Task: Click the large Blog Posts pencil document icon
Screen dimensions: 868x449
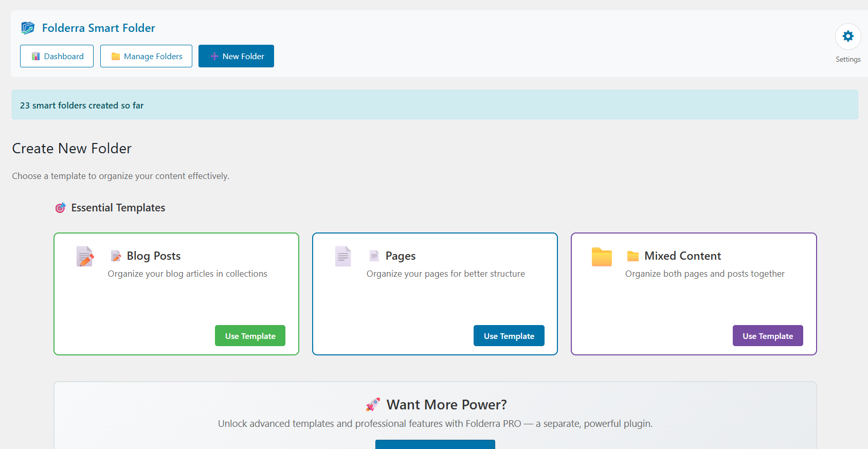Action: pos(85,256)
